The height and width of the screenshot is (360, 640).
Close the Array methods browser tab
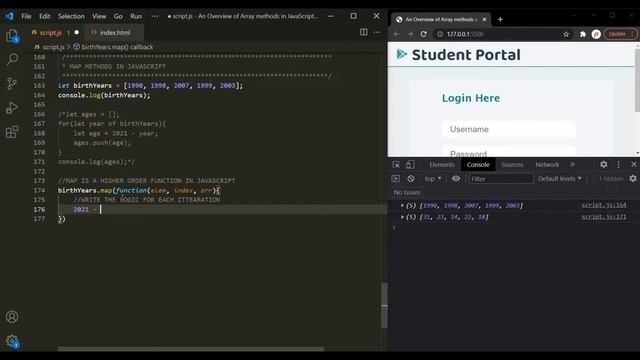click(484, 19)
